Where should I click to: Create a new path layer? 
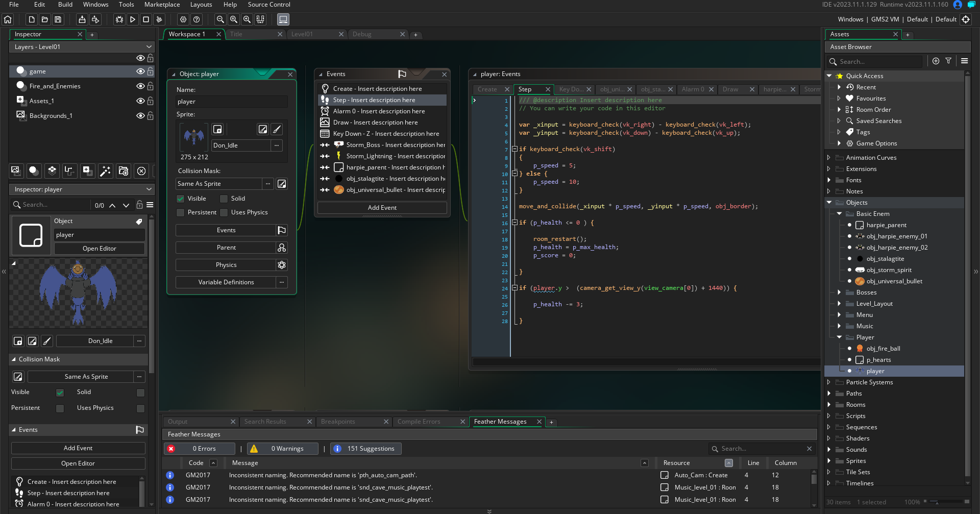[x=69, y=171]
